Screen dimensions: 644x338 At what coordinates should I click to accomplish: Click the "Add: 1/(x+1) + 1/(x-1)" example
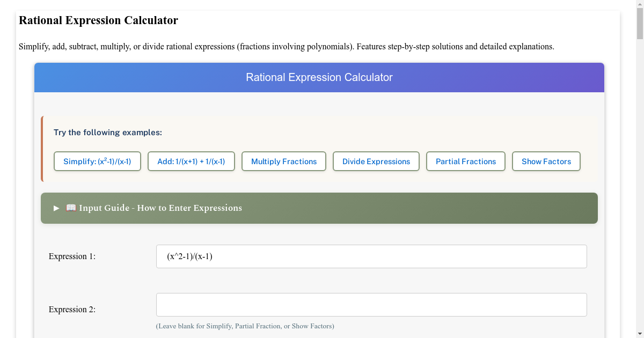[x=191, y=161]
